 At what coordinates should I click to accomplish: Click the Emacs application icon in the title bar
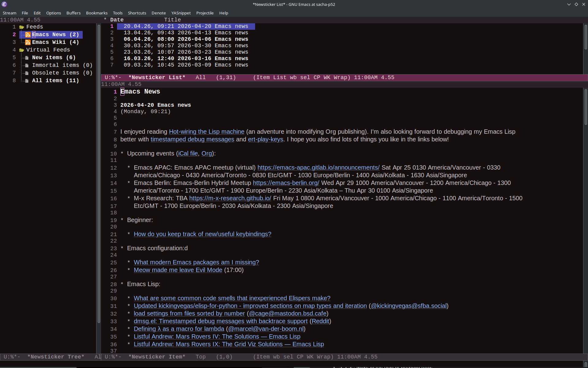4,4
